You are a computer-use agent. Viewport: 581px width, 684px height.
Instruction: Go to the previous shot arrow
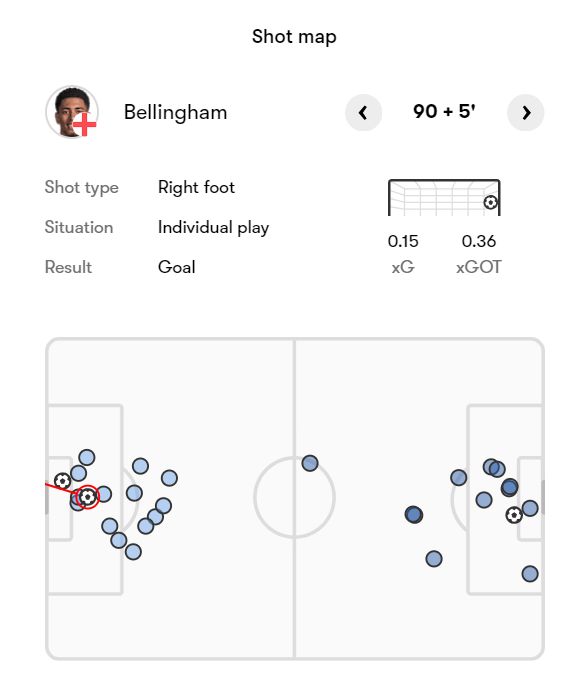pos(363,113)
